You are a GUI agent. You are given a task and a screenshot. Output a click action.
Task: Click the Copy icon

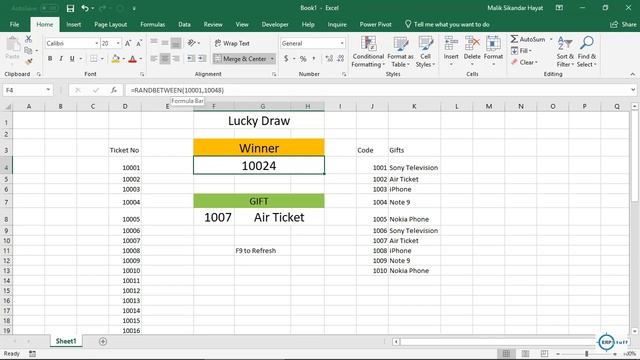[28, 51]
